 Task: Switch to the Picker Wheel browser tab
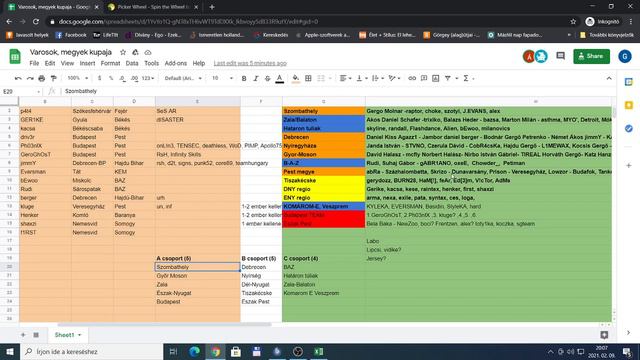153,7
